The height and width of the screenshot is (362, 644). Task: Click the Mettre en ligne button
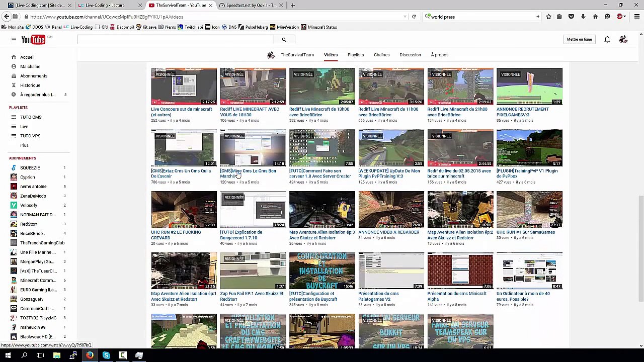click(579, 39)
